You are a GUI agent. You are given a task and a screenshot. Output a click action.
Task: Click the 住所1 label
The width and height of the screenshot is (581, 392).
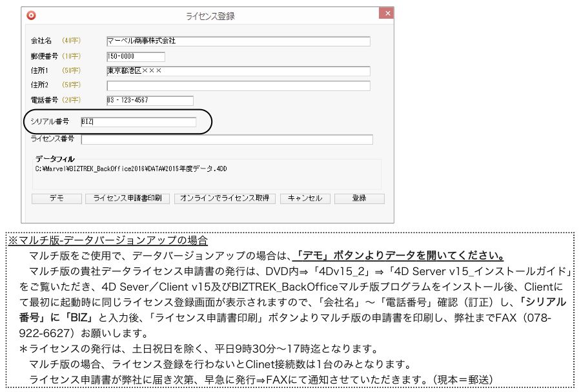(39, 70)
